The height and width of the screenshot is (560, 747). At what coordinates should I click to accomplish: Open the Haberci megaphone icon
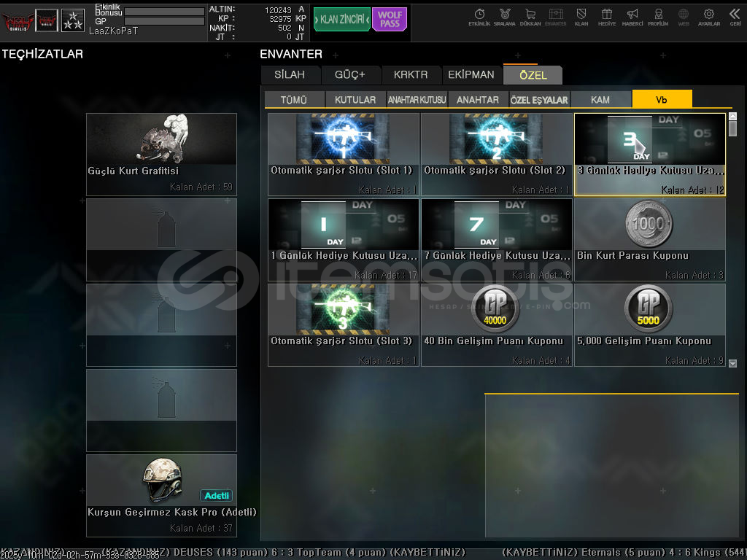pos(632,17)
